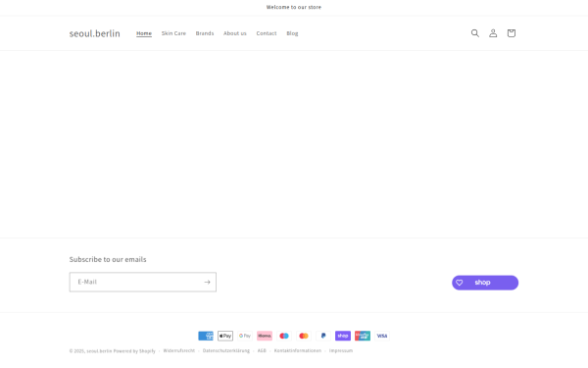Click the Subscribe to our emails heading
This screenshot has width=588, height=368.
click(x=108, y=259)
